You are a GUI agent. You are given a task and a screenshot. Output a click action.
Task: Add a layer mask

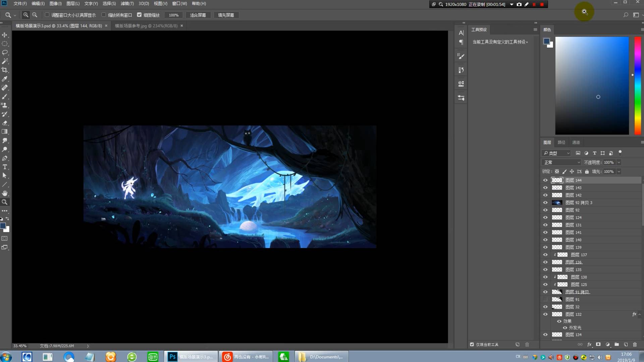(x=598, y=344)
